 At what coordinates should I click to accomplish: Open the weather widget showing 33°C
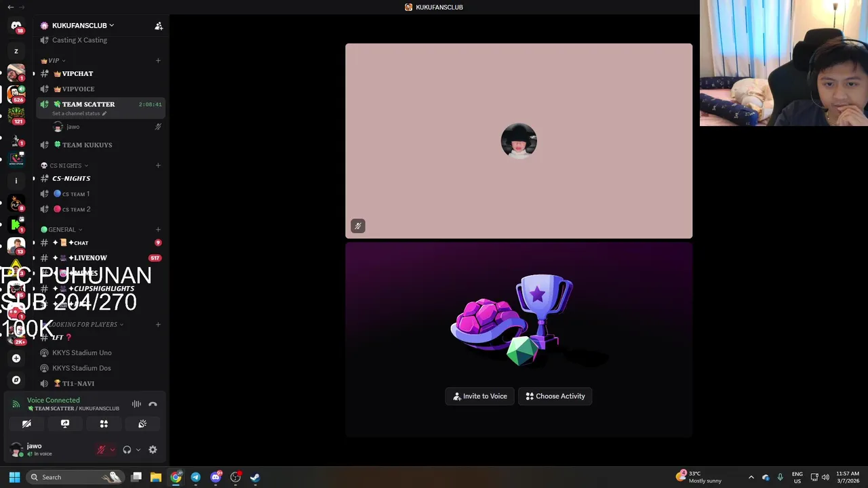tap(699, 477)
